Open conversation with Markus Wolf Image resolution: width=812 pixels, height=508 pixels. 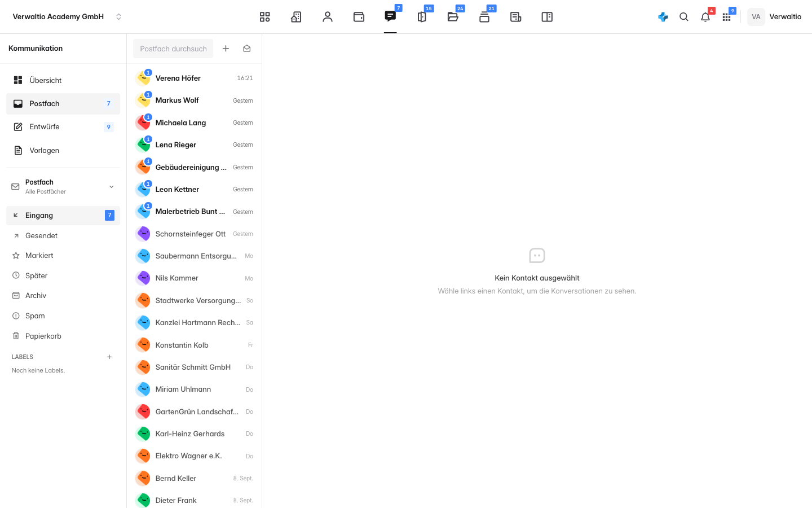tap(195, 100)
